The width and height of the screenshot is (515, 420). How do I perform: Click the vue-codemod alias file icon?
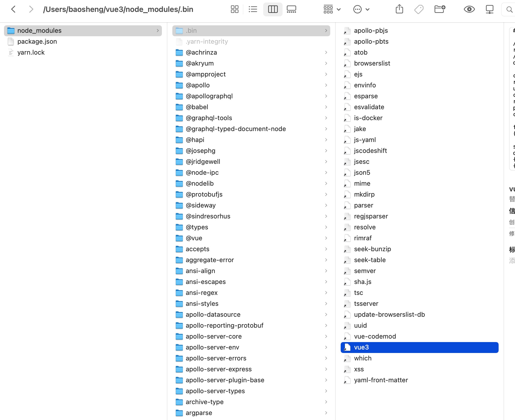click(347, 336)
